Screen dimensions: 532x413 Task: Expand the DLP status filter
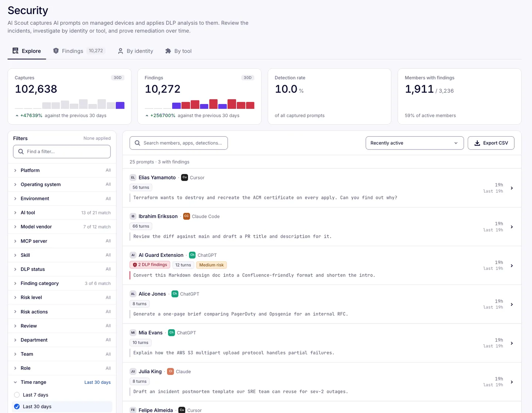point(62,269)
